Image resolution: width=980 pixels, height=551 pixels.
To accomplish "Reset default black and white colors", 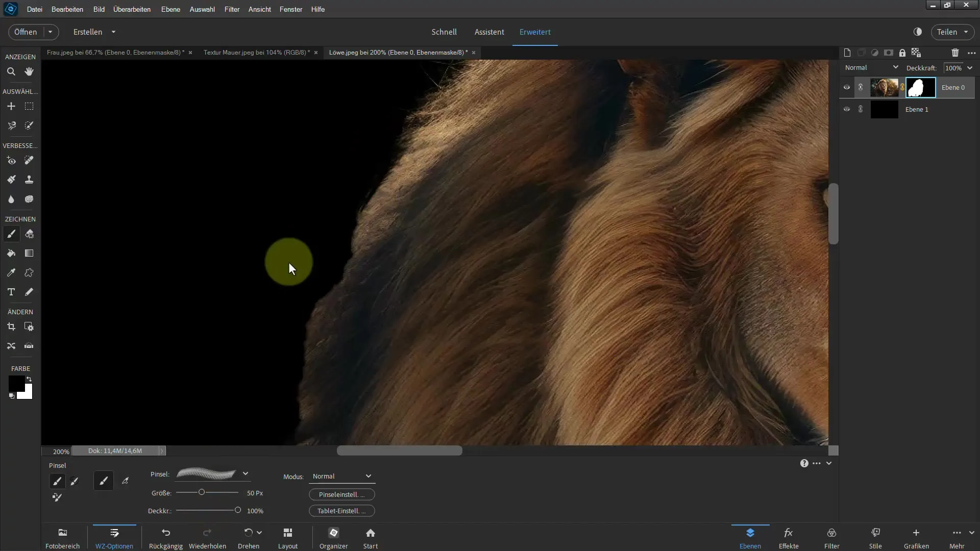I will 11,396.
